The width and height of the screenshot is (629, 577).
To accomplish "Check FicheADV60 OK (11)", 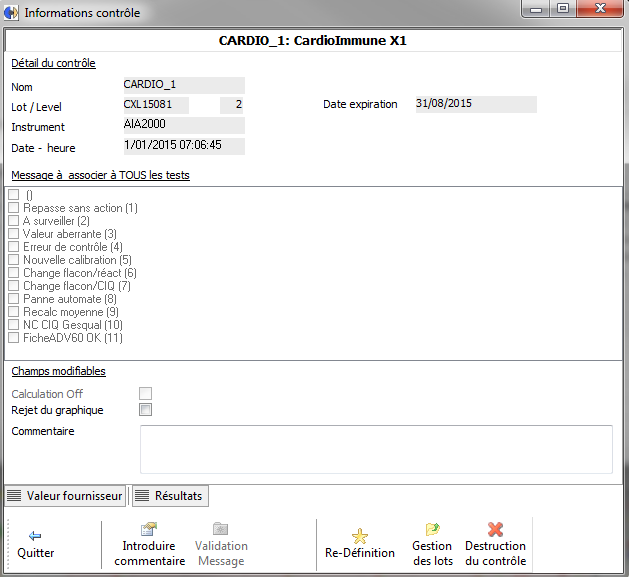I will tap(14, 337).
